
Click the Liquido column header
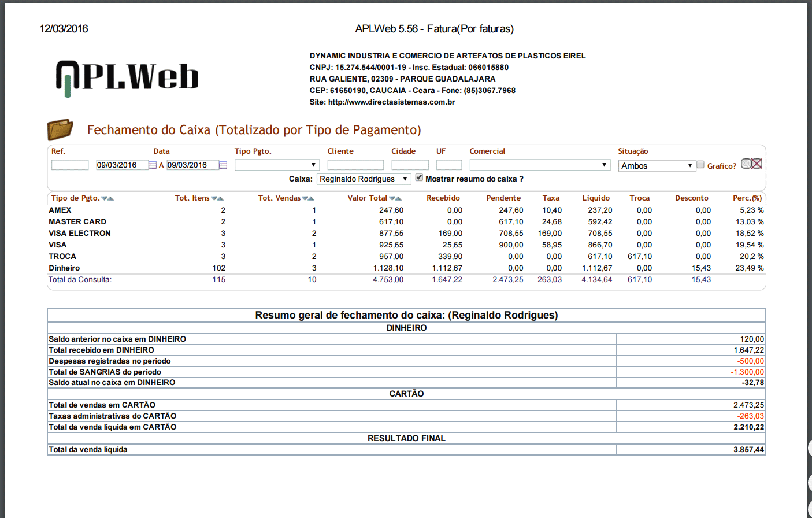click(x=596, y=198)
